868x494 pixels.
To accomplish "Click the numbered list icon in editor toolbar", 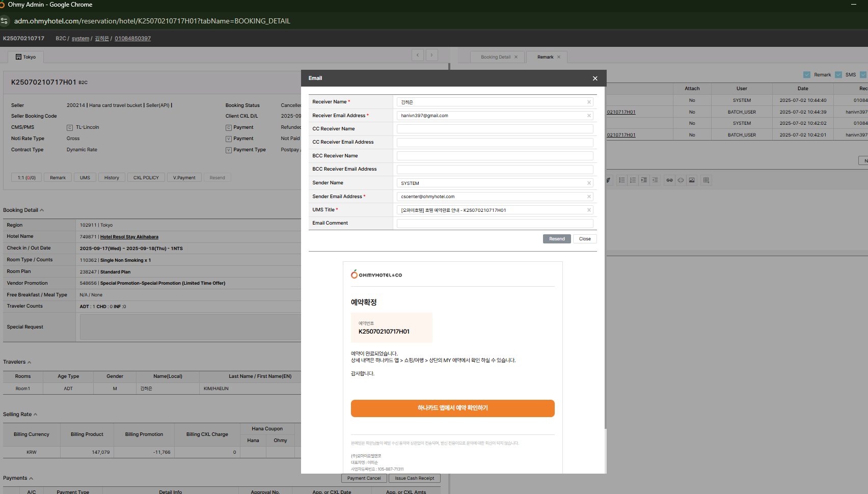I will coord(633,180).
